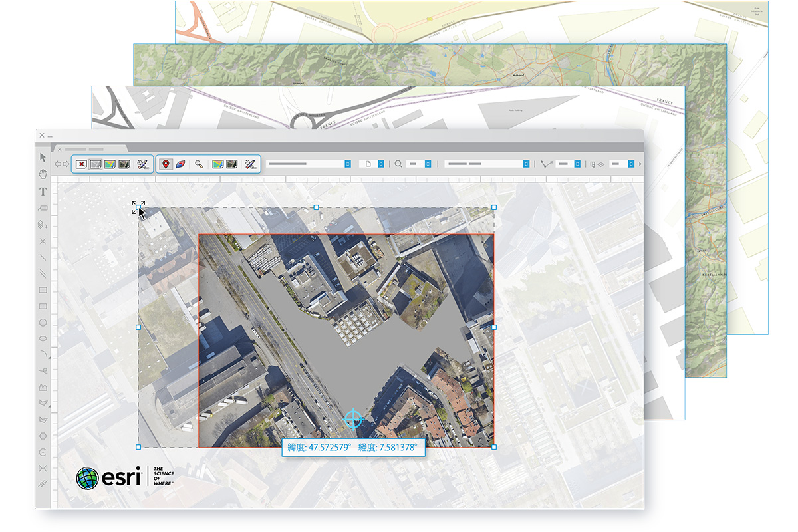Screen dimensions: 798x532
Task: Select the callout label tool
Action: point(43,209)
